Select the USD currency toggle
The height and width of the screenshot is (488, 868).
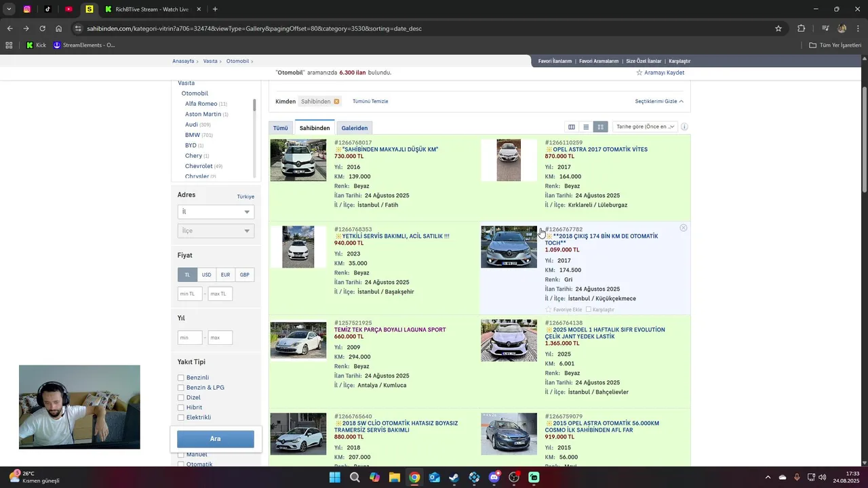coord(206,274)
